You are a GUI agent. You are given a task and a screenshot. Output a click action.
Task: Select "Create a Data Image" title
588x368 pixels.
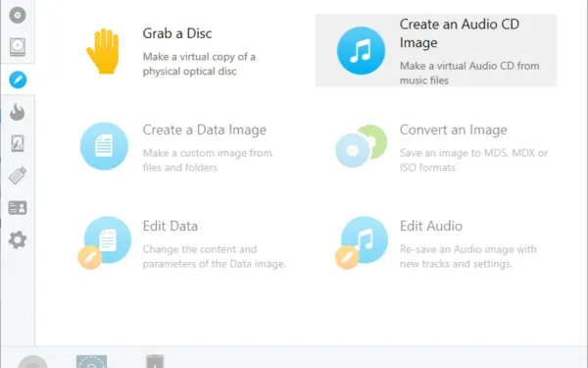pos(205,130)
